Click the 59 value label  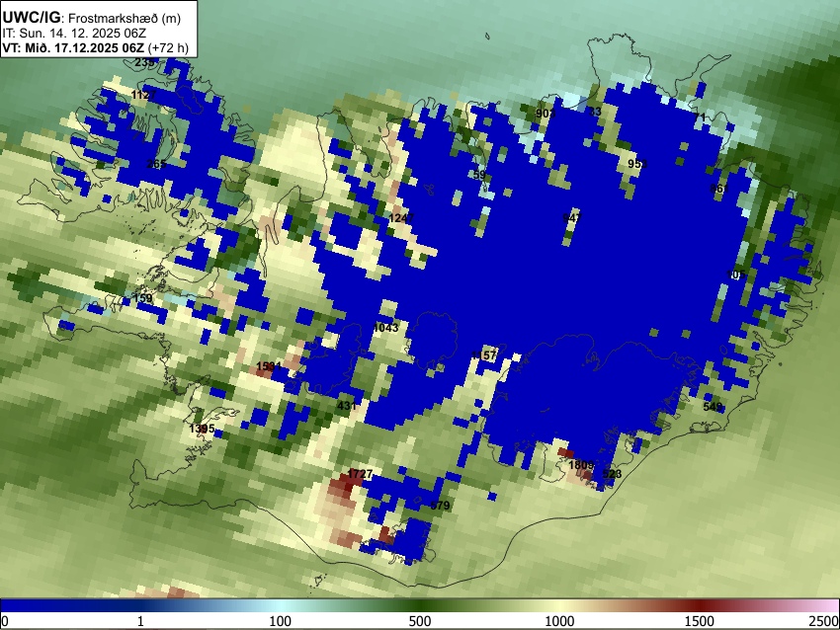pyautogui.click(x=479, y=175)
